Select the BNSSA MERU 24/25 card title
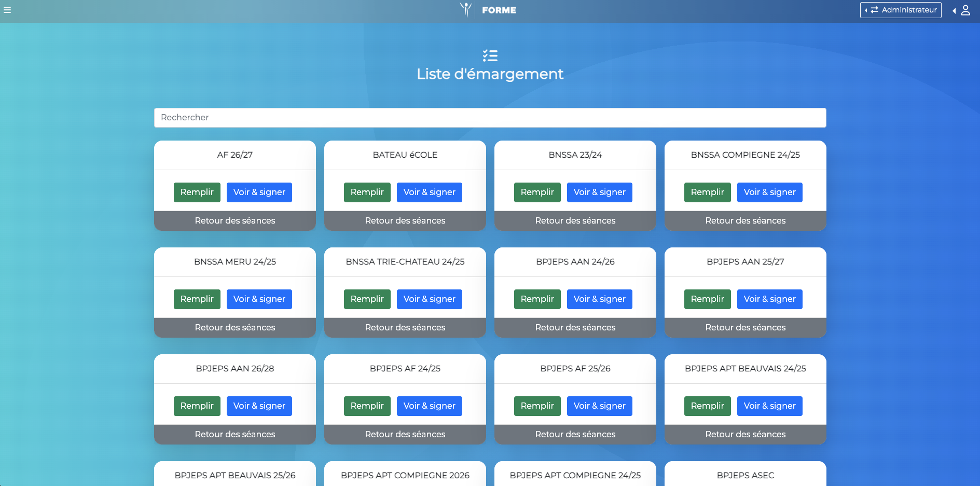 (x=235, y=262)
